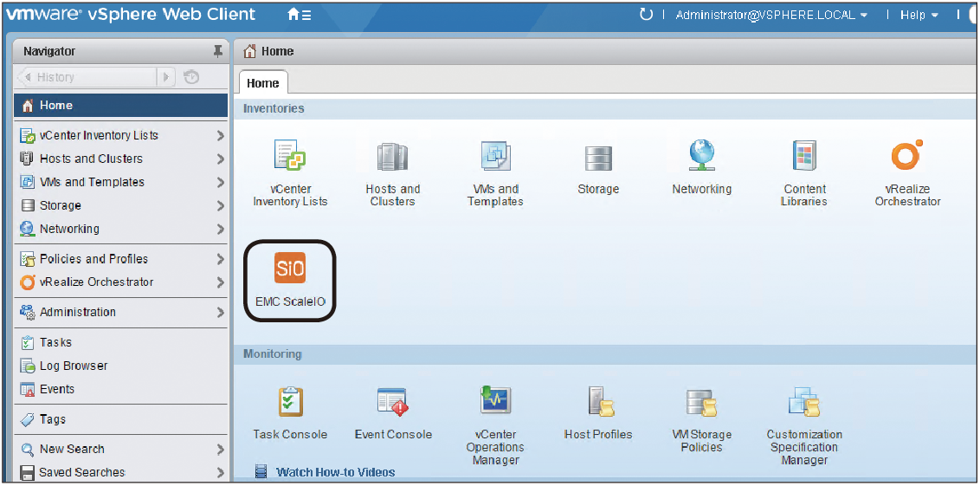Open the Hosts and Clusters inventory icon
Image resolution: width=980 pixels, height=486 pixels.
[392, 157]
